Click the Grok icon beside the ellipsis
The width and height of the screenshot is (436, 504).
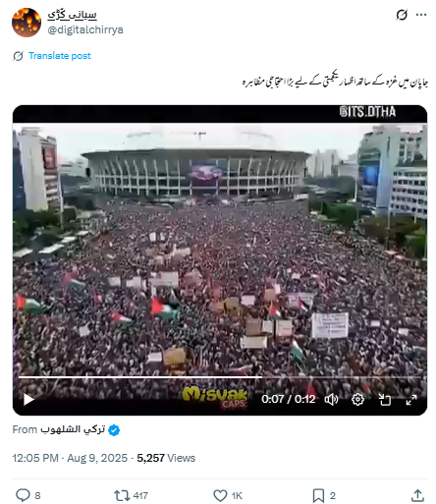[402, 15]
